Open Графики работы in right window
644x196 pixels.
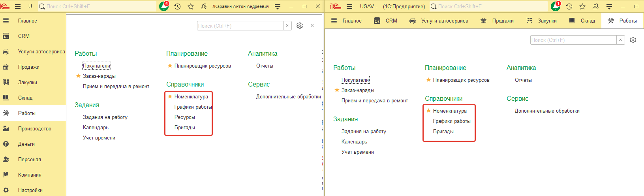coord(452,121)
